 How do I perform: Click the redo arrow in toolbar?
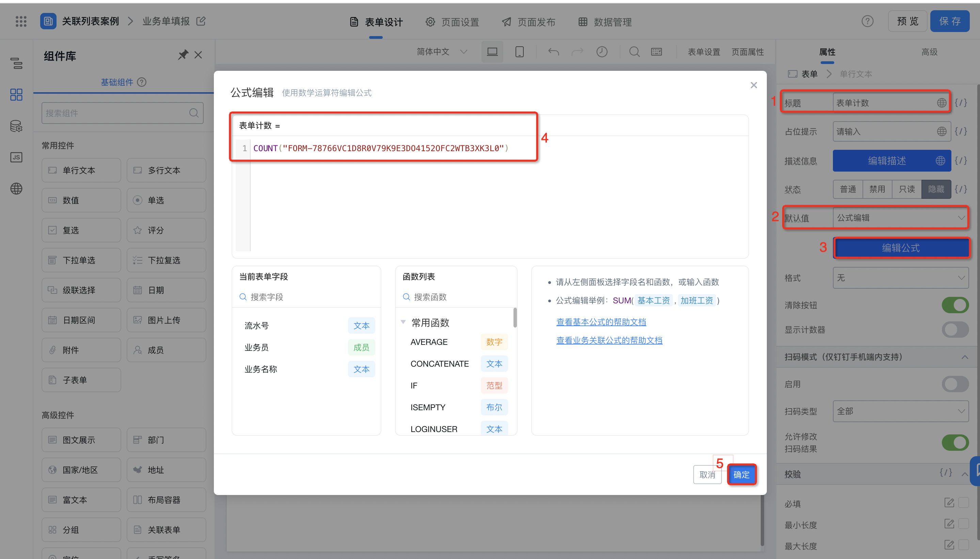[577, 51]
